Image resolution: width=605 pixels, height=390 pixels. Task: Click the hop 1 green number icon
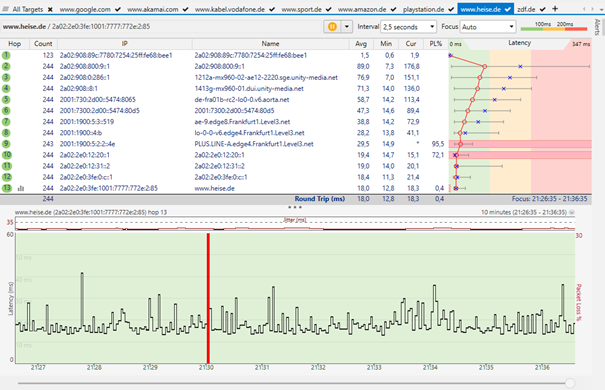coord(6,55)
